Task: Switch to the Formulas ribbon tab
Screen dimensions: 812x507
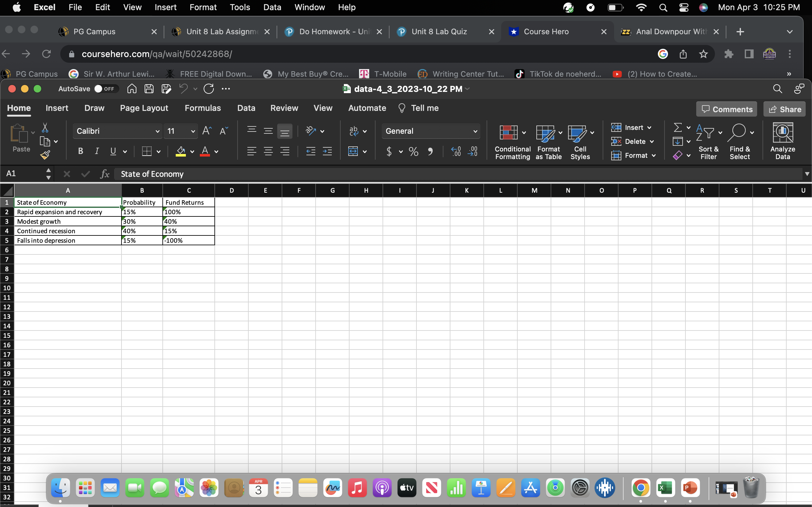Action: pos(203,108)
